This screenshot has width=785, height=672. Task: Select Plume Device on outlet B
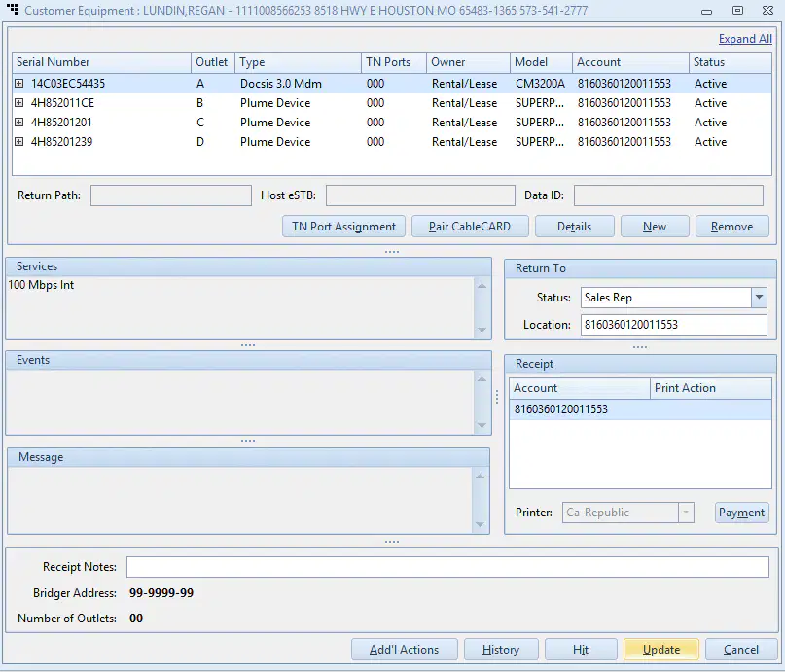[x=391, y=102]
